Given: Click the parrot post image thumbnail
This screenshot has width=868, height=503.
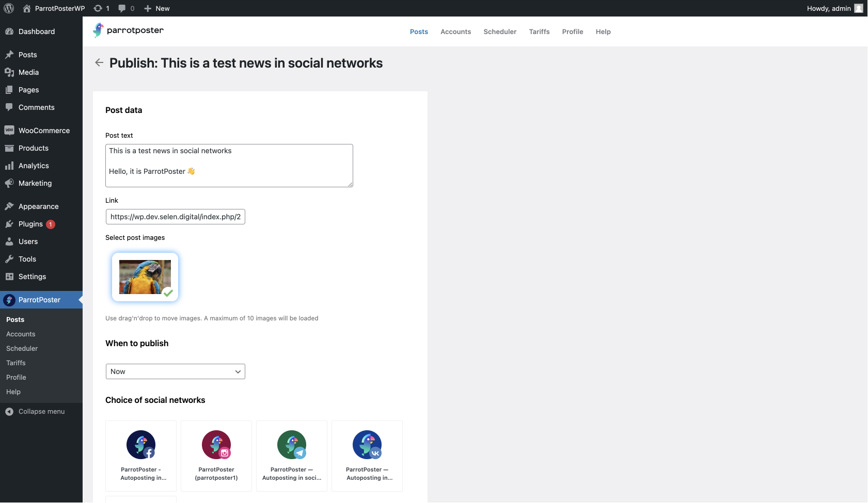Looking at the screenshot, I should [145, 277].
